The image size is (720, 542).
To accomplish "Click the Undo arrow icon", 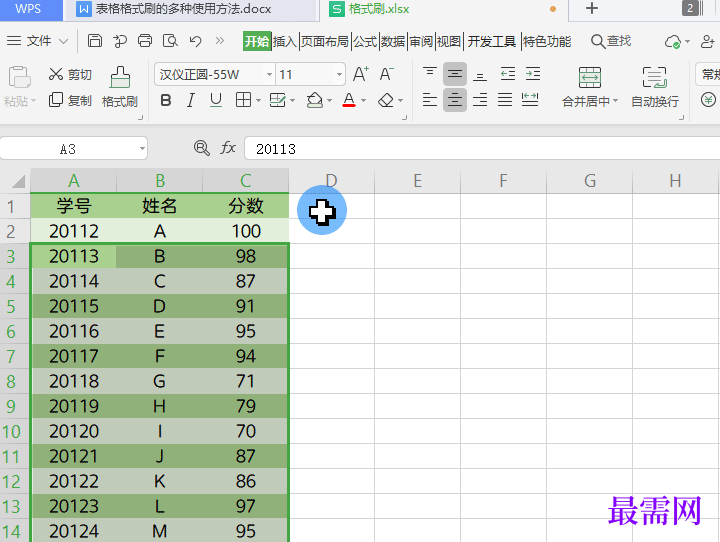I will point(196,41).
